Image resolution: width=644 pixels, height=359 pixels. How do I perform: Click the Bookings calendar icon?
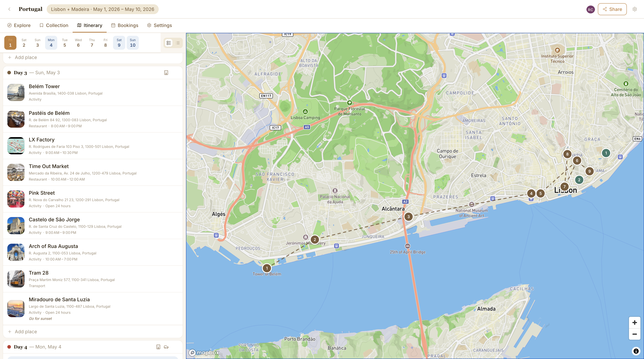click(113, 25)
